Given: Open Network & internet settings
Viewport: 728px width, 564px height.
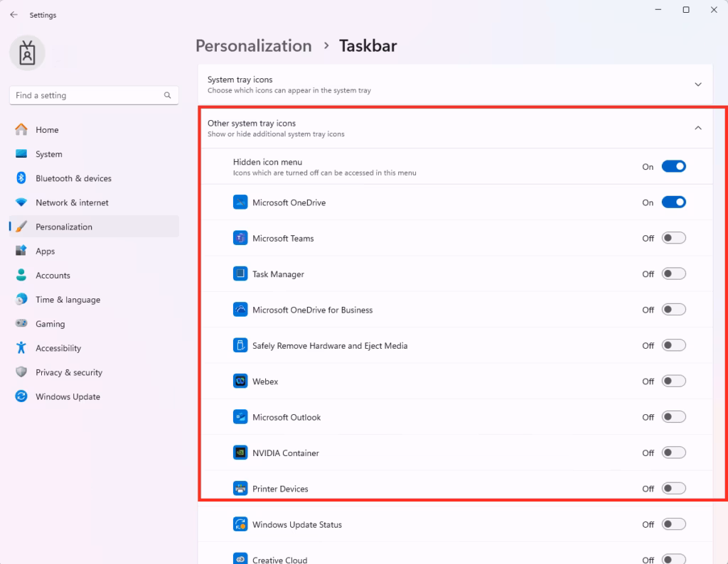Looking at the screenshot, I should [x=94, y=202].
